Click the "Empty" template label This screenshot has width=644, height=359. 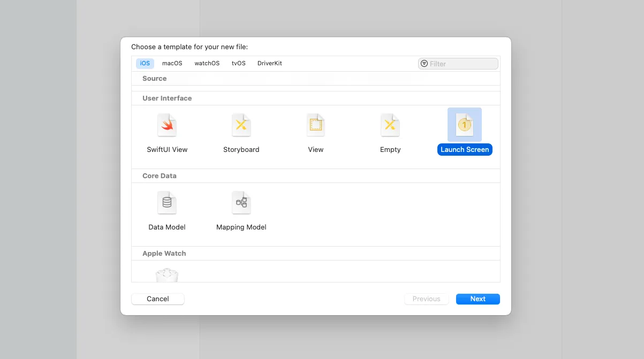tap(390, 150)
